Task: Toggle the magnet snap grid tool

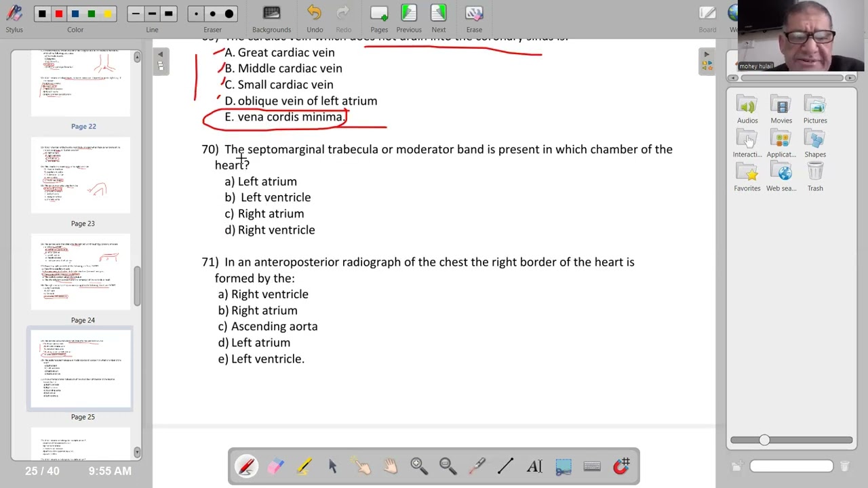Action: coord(621,466)
